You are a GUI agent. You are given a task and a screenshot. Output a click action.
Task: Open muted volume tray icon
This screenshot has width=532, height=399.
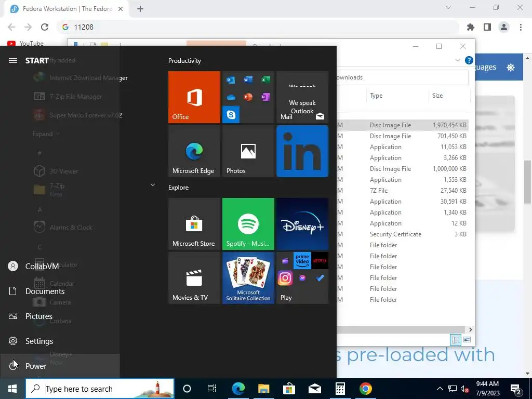[x=464, y=389]
